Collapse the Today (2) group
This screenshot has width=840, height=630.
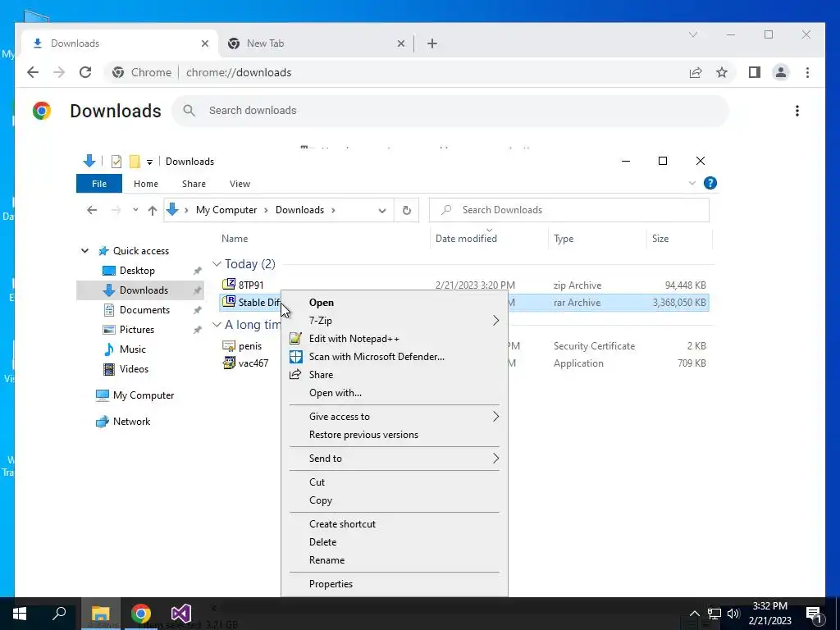[x=217, y=264]
